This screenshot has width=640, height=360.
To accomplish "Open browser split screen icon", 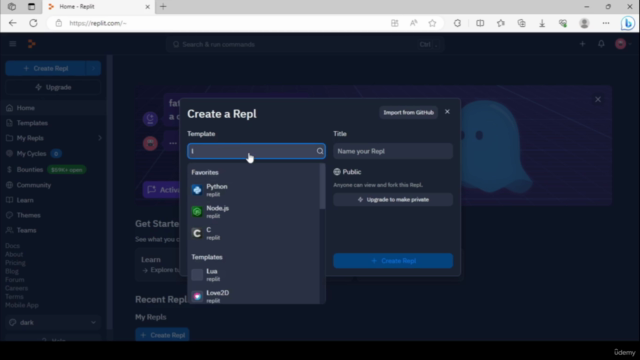I will click(x=480, y=23).
